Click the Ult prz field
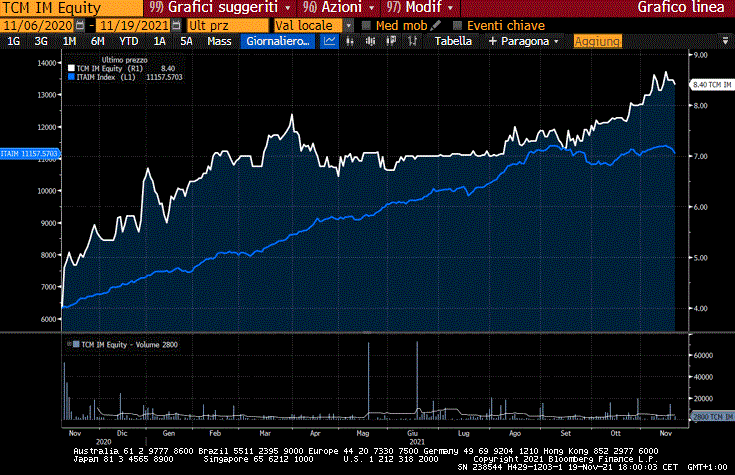This screenshot has width=735, height=475. point(227,25)
